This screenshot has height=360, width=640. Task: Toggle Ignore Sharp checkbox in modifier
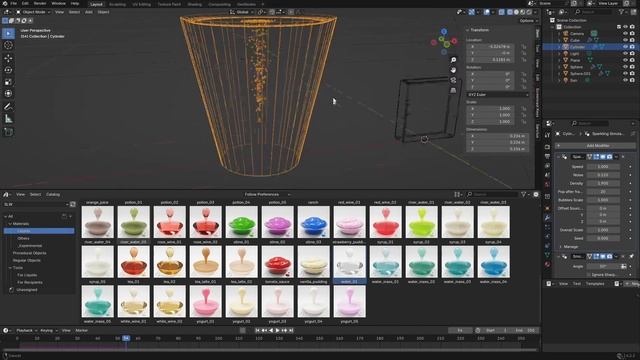tap(589, 275)
